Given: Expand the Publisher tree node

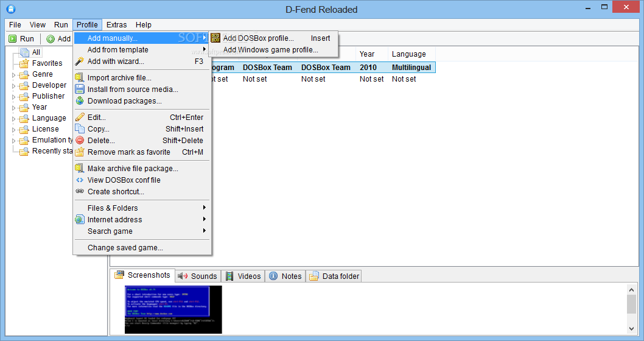Looking at the screenshot, I should click(x=13, y=97).
